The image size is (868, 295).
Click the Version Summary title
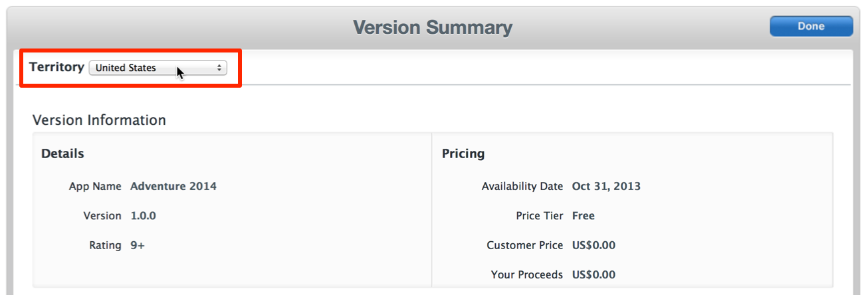433,27
